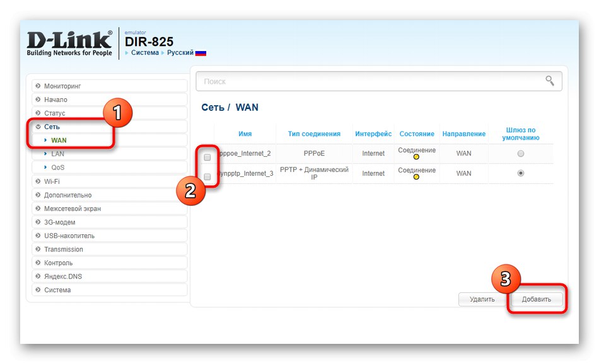The width and height of the screenshot is (599, 364).
Task: Click the Состояние column header
Action: (417, 134)
